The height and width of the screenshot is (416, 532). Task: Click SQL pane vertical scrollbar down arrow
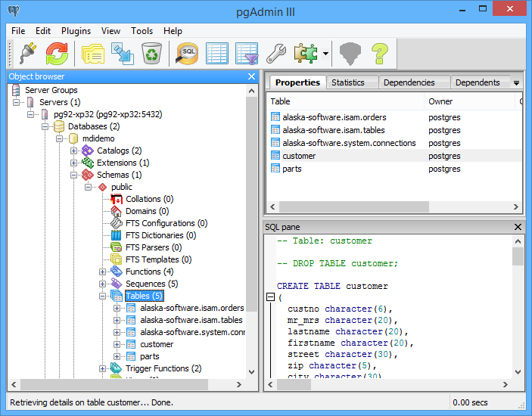[518, 372]
